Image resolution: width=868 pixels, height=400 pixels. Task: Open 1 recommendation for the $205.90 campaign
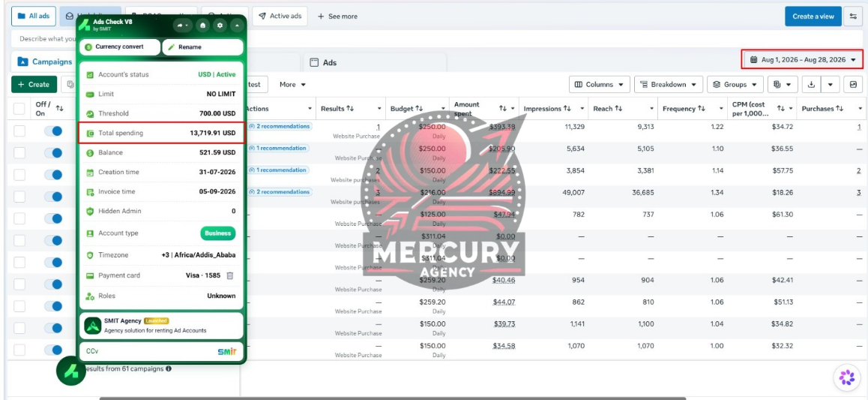(278, 148)
